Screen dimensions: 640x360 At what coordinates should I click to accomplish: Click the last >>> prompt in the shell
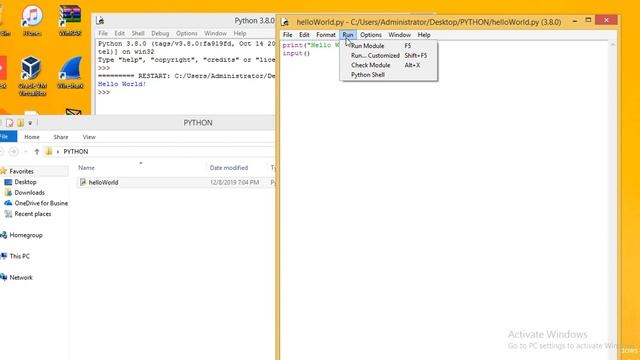(104, 92)
